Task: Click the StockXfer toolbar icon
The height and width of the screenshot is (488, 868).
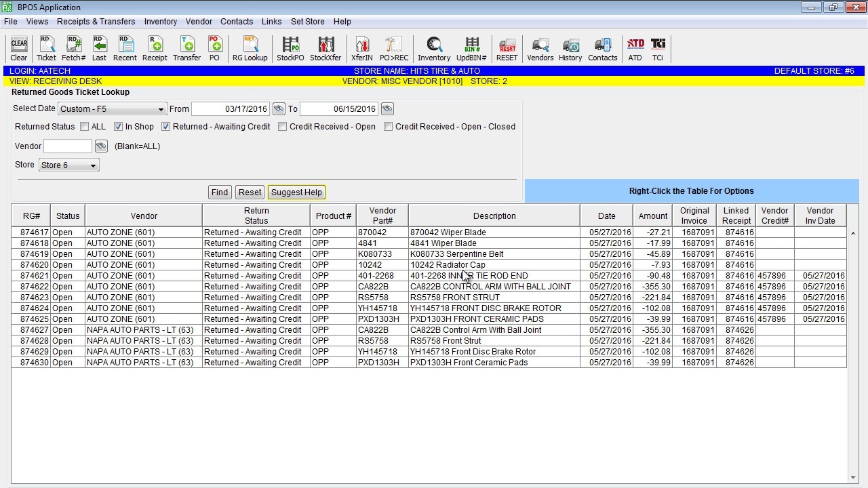Action: coord(325,49)
